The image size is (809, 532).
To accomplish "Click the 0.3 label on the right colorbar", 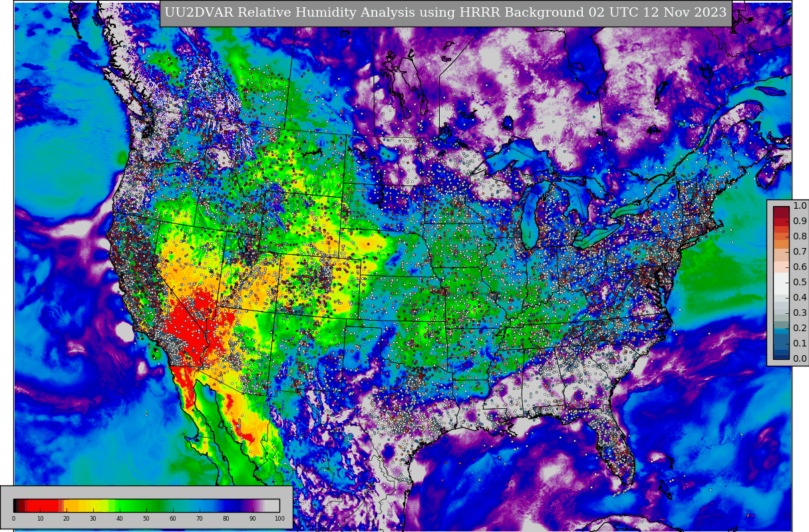I will pyautogui.click(x=800, y=313).
